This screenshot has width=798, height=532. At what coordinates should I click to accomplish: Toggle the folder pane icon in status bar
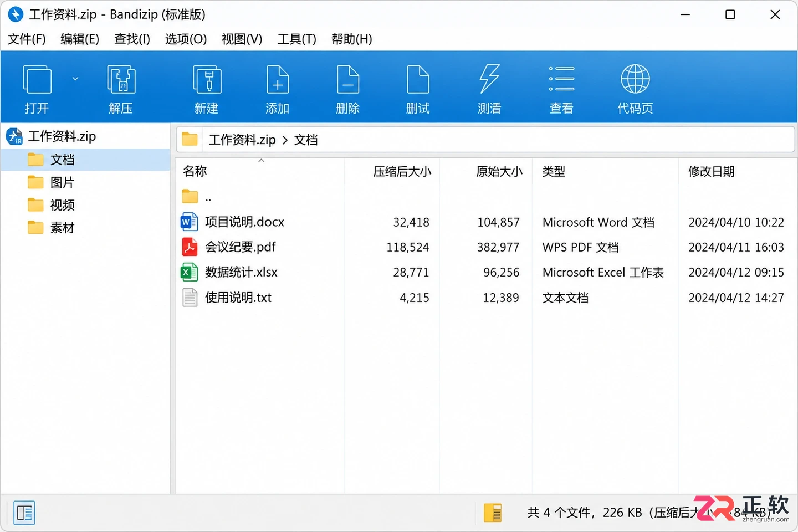coord(24,513)
